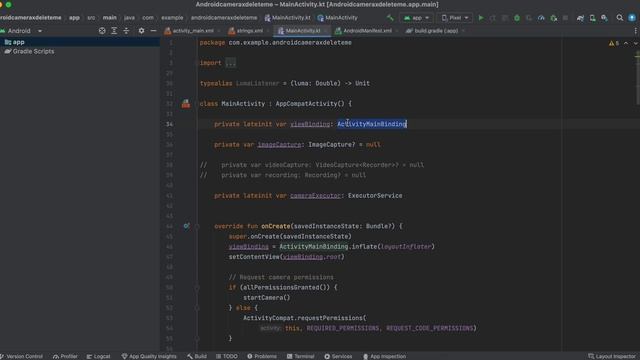Screen dimensions: 640x360
Task: Click Apply Changes icon next to run button
Action: [493, 18]
